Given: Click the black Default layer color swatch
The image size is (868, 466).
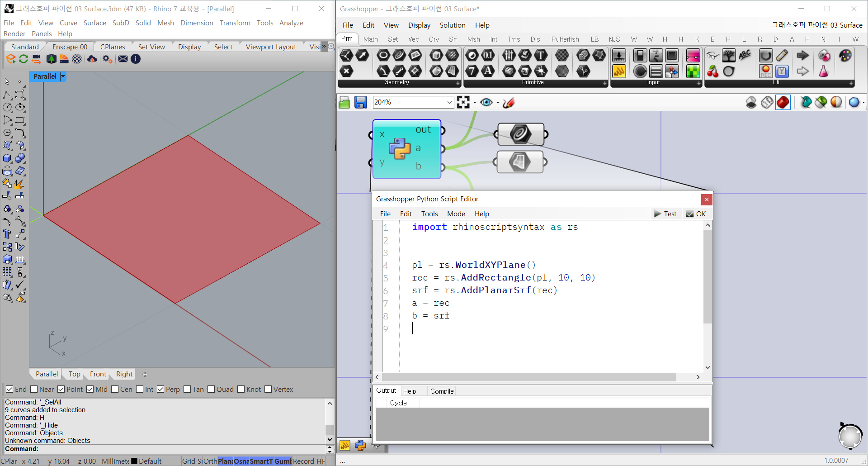Looking at the screenshot, I should click(134, 461).
